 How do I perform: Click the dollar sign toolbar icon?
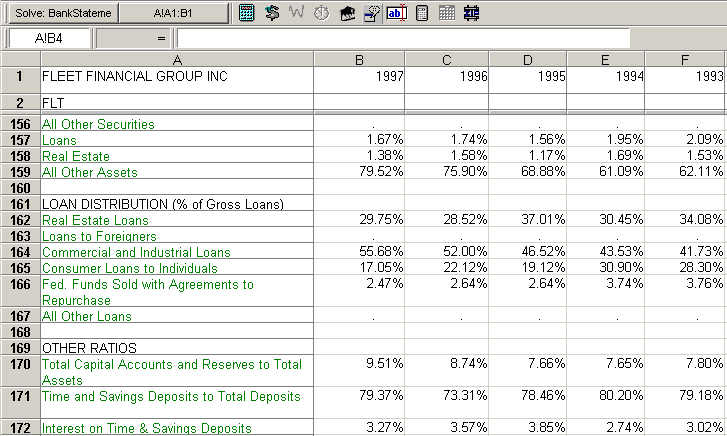pyautogui.click(x=272, y=14)
